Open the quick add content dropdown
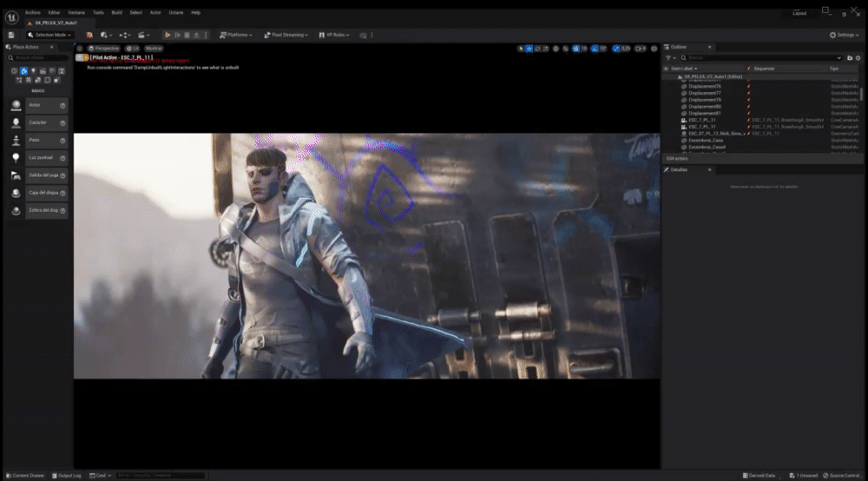Viewport: 868px width, 481px height. coord(106,35)
